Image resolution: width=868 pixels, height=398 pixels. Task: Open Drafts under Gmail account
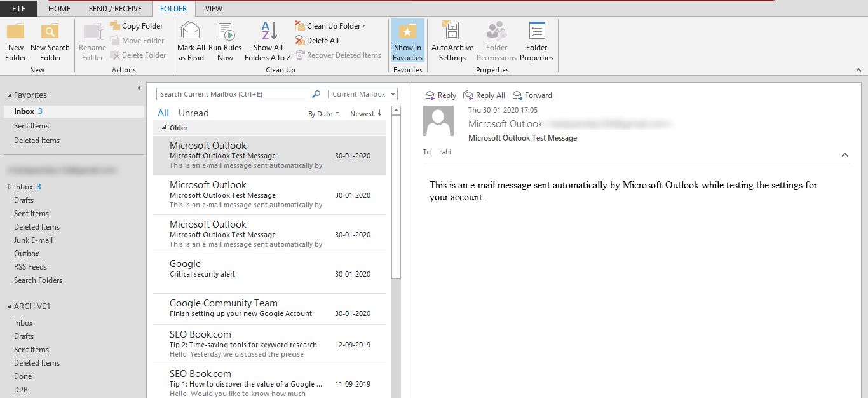(x=24, y=200)
